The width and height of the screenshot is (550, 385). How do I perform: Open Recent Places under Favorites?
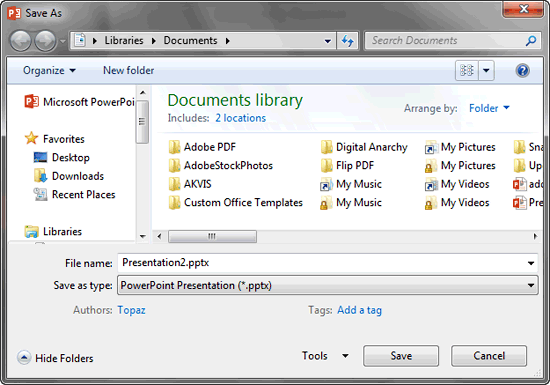pos(74,195)
